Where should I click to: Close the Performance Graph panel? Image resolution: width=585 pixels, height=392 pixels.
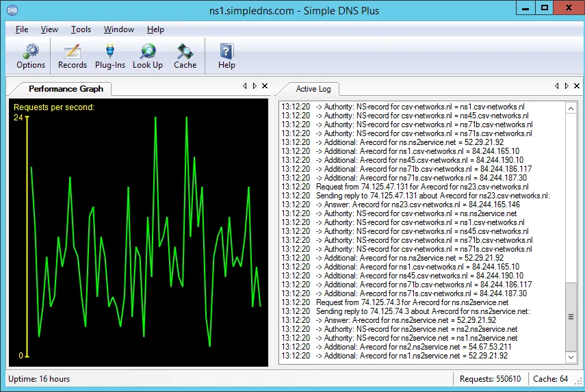[x=265, y=86]
